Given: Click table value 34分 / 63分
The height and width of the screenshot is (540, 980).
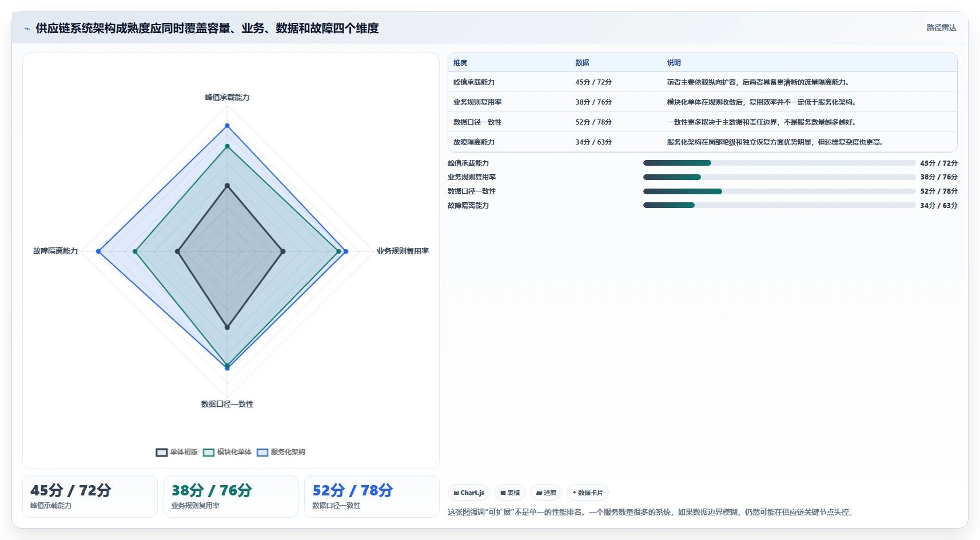Looking at the screenshot, I should [x=593, y=142].
